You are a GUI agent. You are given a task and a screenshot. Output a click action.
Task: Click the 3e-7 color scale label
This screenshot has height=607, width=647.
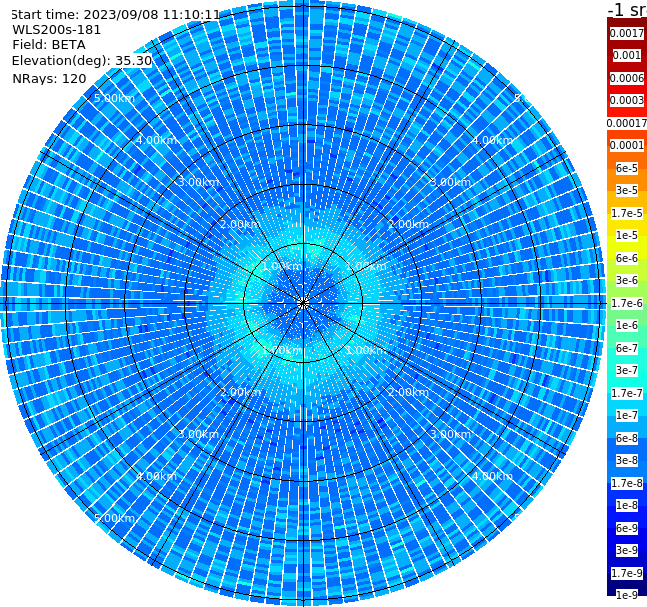pyautogui.click(x=627, y=370)
